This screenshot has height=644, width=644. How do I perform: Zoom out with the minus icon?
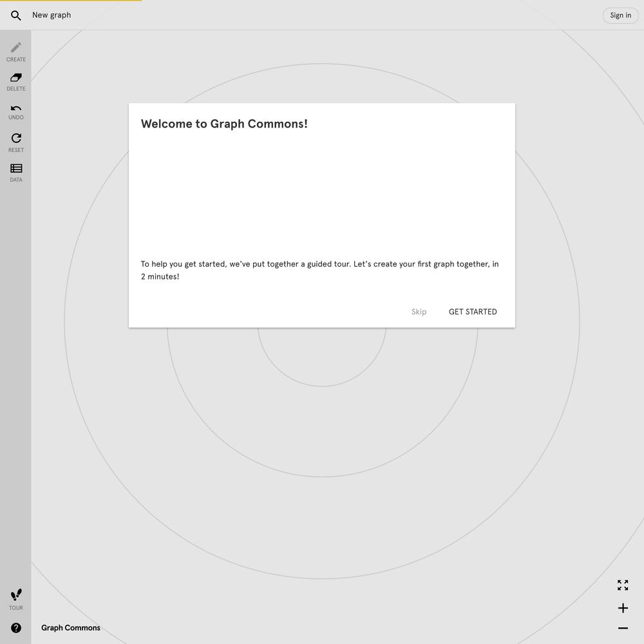[x=623, y=628]
